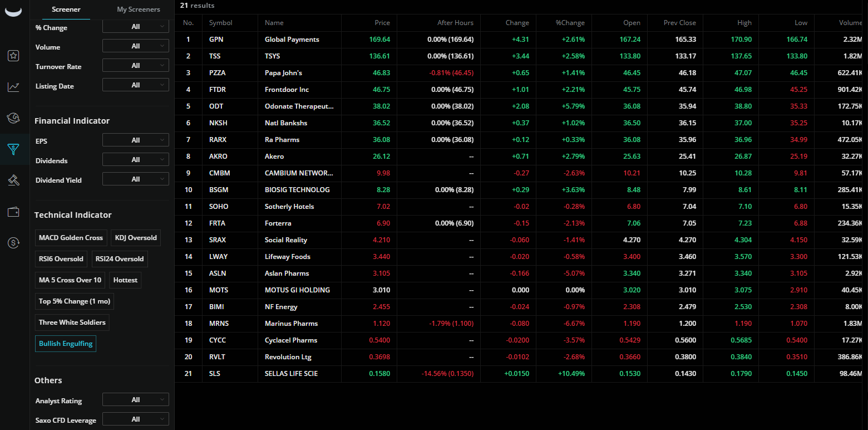Select the Cyclacel Pharms name cell
This screenshot has height=430, width=868.
point(291,340)
